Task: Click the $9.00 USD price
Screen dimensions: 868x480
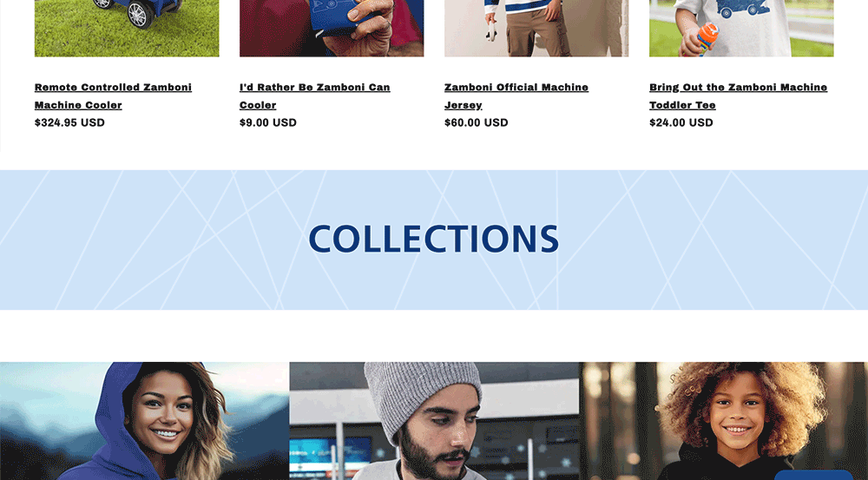Action: coord(268,122)
